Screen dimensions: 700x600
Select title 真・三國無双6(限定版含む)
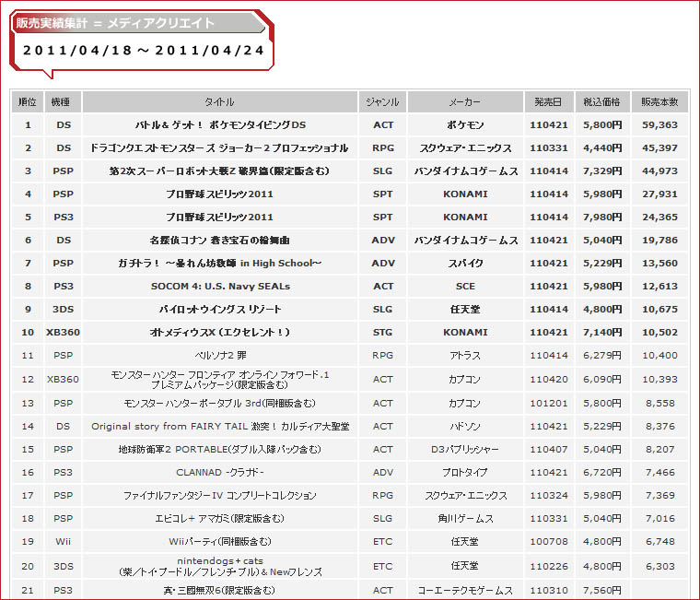[219, 590]
